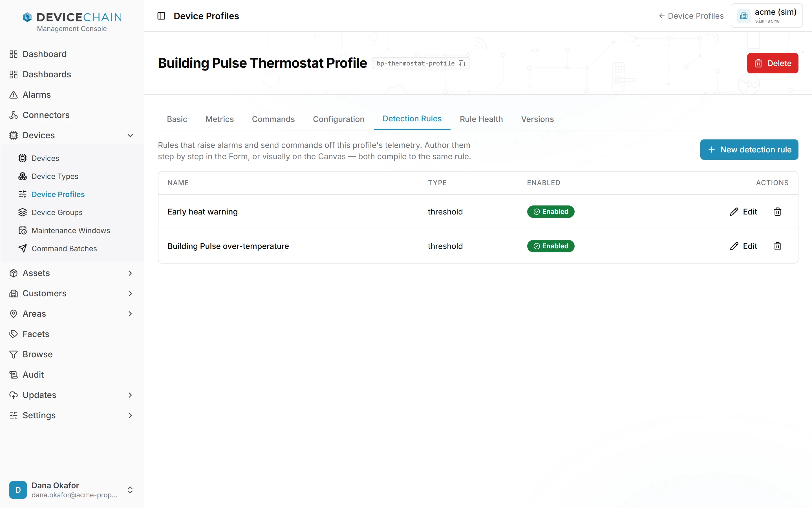Image resolution: width=812 pixels, height=508 pixels.
Task: Click Enabled badge for Early heat warning
Action: [551, 212]
